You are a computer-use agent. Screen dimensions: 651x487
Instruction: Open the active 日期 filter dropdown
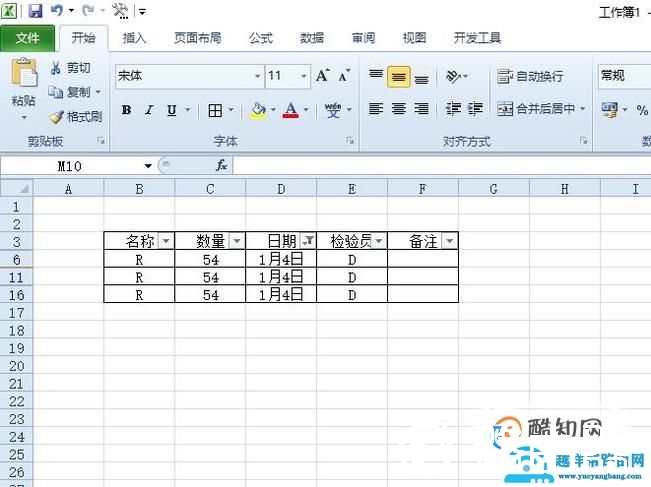pos(308,240)
